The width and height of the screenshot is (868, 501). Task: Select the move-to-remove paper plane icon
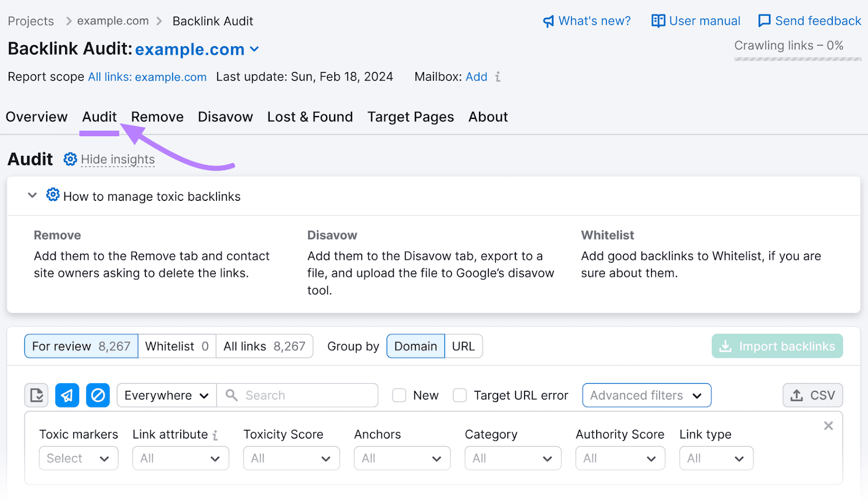[x=67, y=395]
